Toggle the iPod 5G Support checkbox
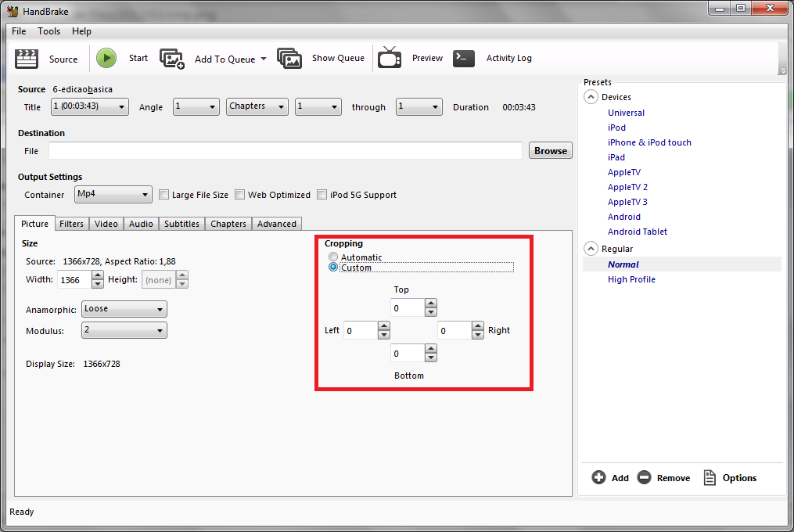 point(322,195)
